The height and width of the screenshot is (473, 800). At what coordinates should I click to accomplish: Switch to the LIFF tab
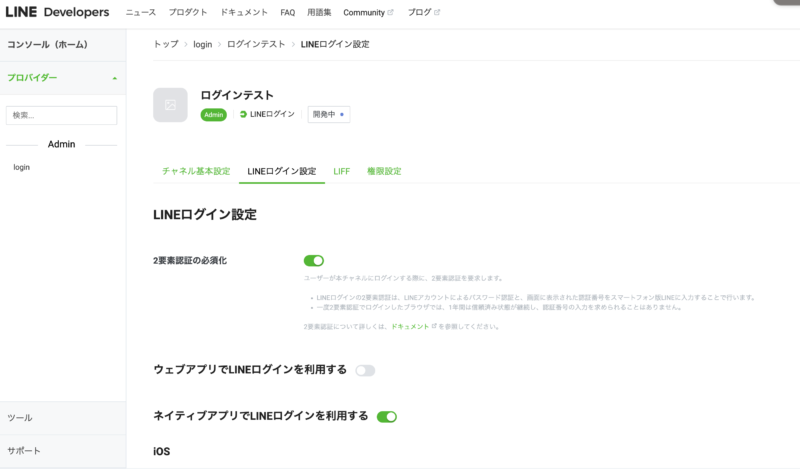click(x=342, y=171)
